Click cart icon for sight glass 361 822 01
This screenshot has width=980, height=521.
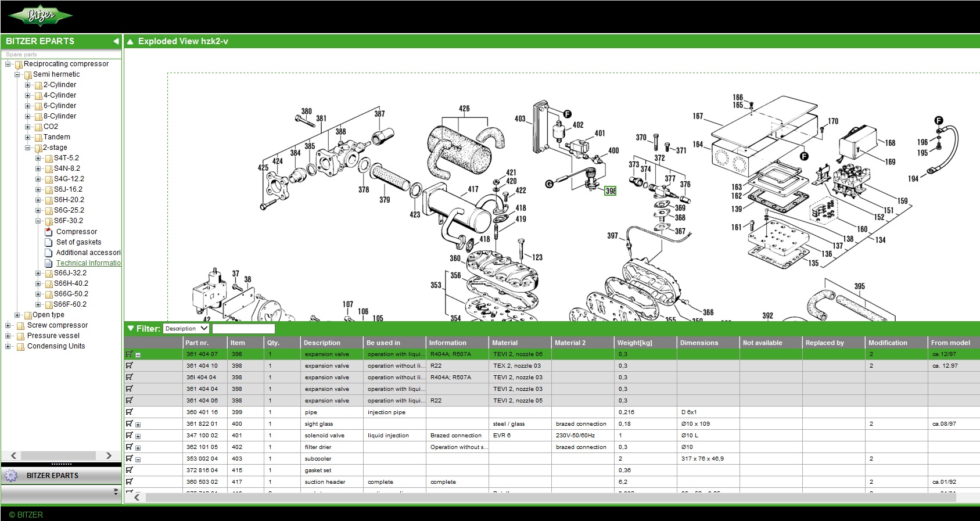click(x=129, y=423)
